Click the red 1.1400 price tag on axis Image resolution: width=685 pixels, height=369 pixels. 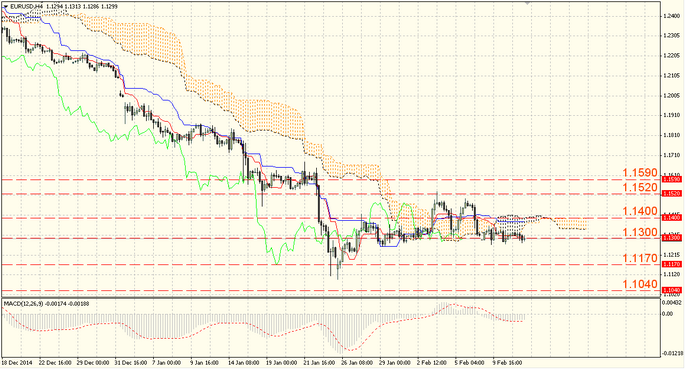pyautogui.click(x=671, y=217)
